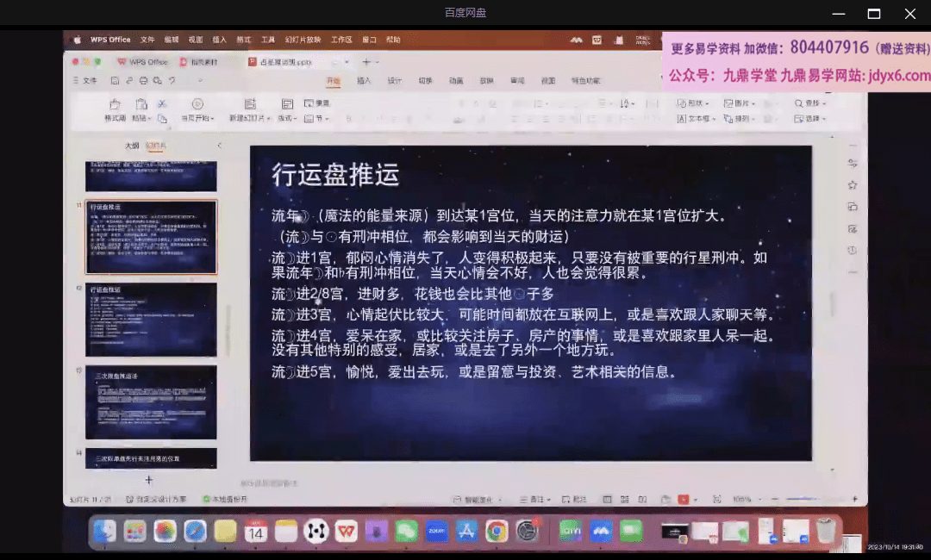Select slide 12 thumbnail in the slide panel

(151, 320)
